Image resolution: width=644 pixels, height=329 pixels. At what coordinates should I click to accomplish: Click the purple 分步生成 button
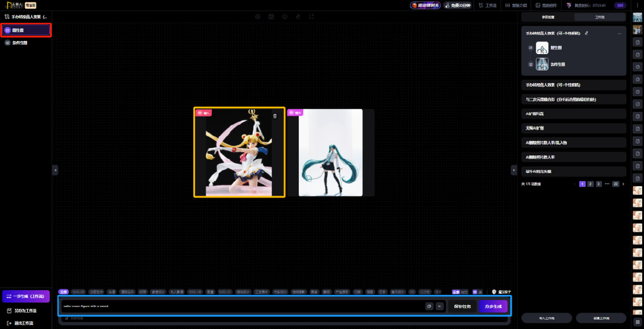493,306
